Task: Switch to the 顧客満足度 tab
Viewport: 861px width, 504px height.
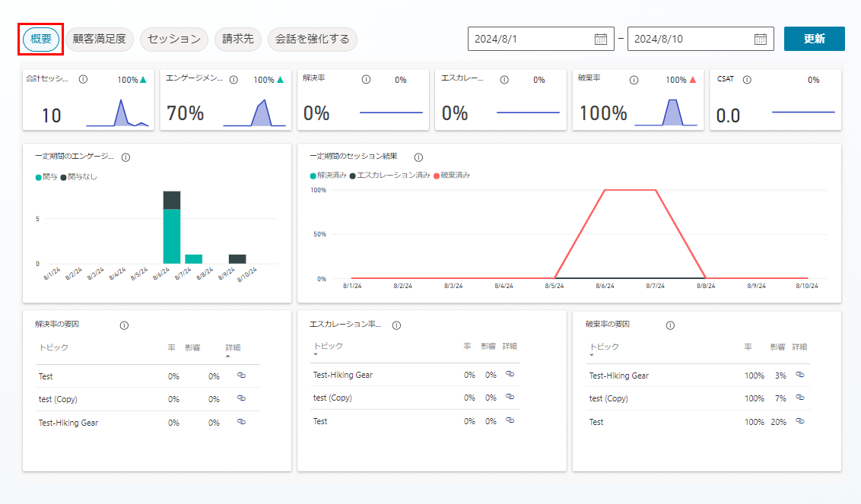Action: click(100, 39)
